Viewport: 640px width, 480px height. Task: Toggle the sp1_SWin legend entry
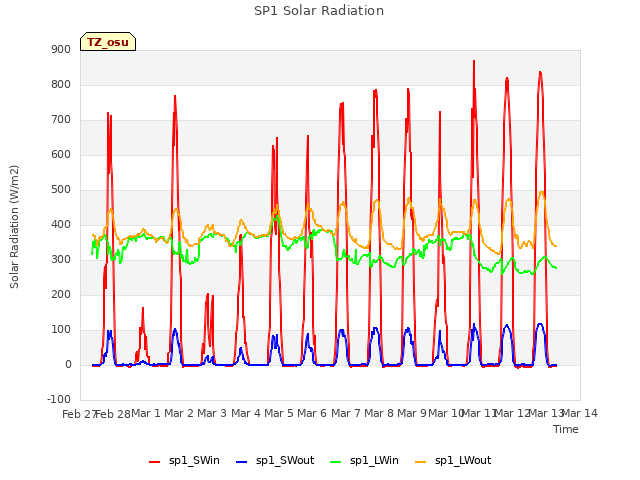(184, 460)
